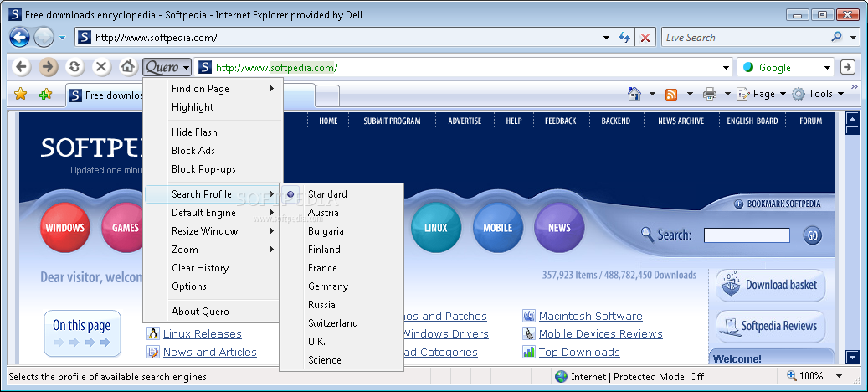Click the Print icon
Screen dimensions: 868x392
(710, 94)
